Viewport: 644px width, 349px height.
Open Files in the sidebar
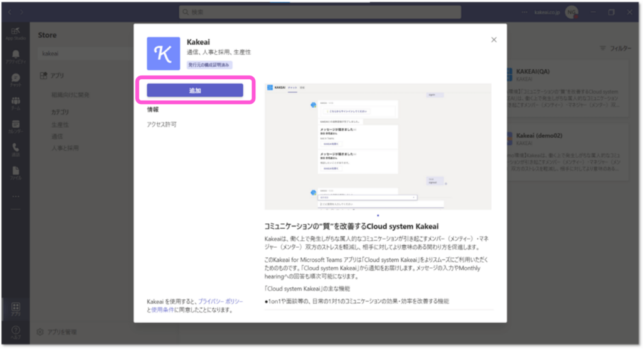pos(16,174)
